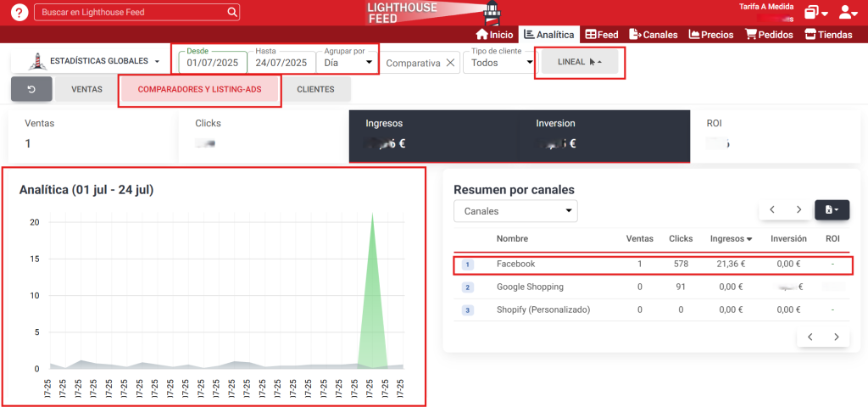Open the help question-mark icon
This screenshot has width=868, height=407.
pyautogui.click(x=19, y=12)
